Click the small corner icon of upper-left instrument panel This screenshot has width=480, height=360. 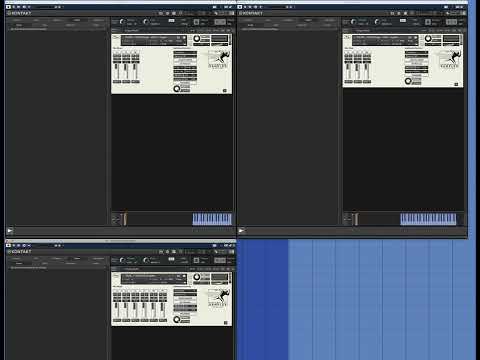point(225,90)
